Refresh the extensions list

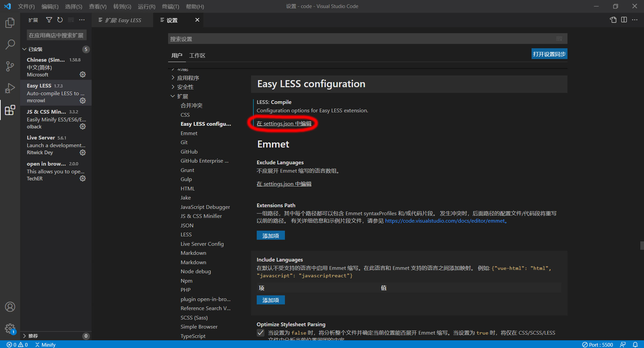tap(60, 20)
